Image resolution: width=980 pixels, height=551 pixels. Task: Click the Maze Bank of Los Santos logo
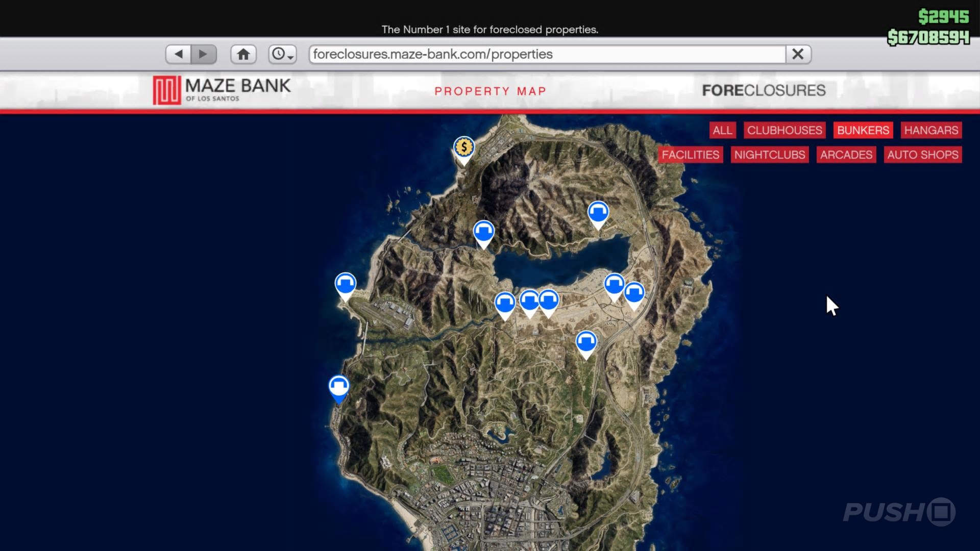tap(222, 90)
